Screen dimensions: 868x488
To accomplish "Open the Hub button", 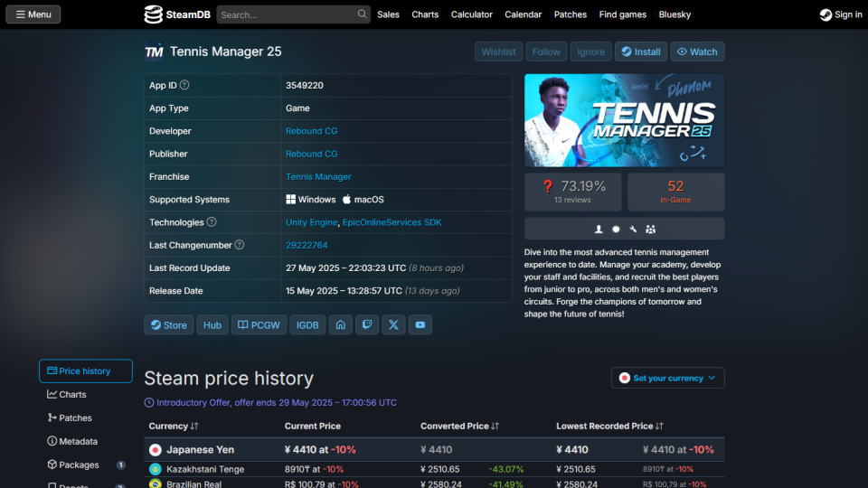I will pyautogui.click(x=212, y=324).
